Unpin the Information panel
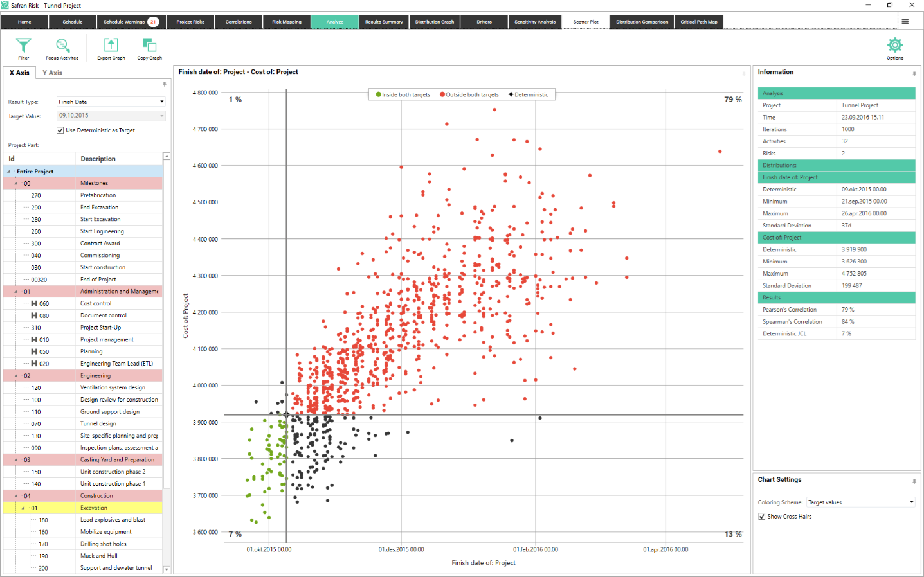Viewport: 924px width, 577px height. [914, 74]
